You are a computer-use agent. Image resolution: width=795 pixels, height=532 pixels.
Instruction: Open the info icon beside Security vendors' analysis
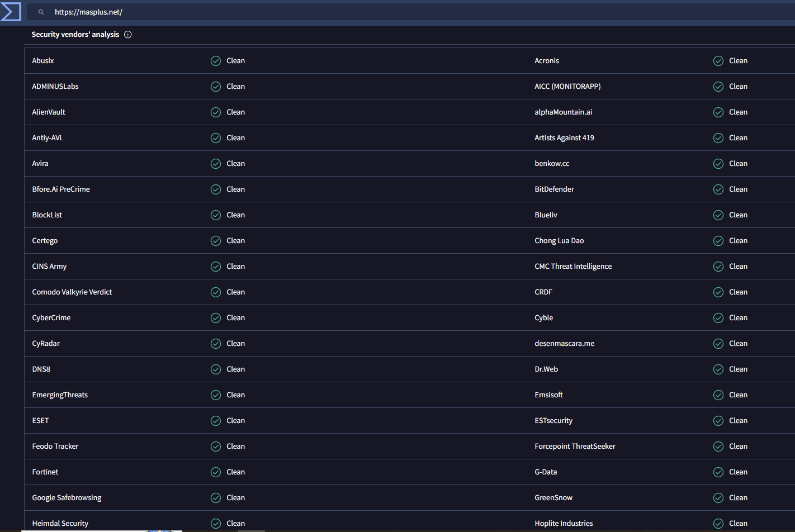[x=128, y=35]
